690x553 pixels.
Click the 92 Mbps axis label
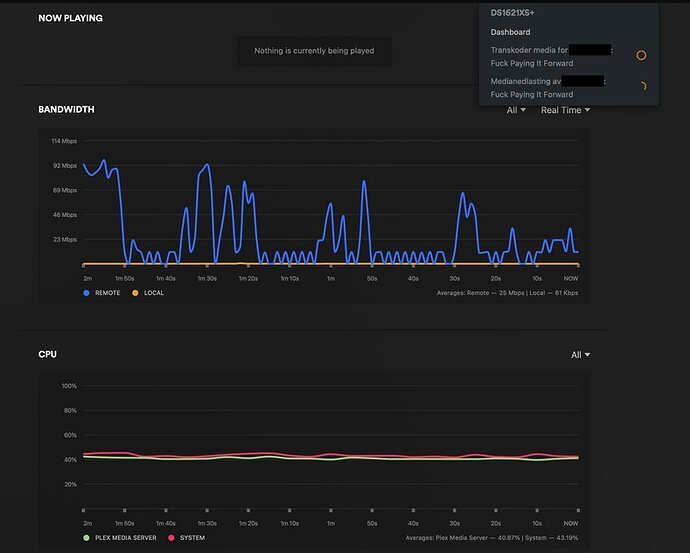tap(65, 166)
